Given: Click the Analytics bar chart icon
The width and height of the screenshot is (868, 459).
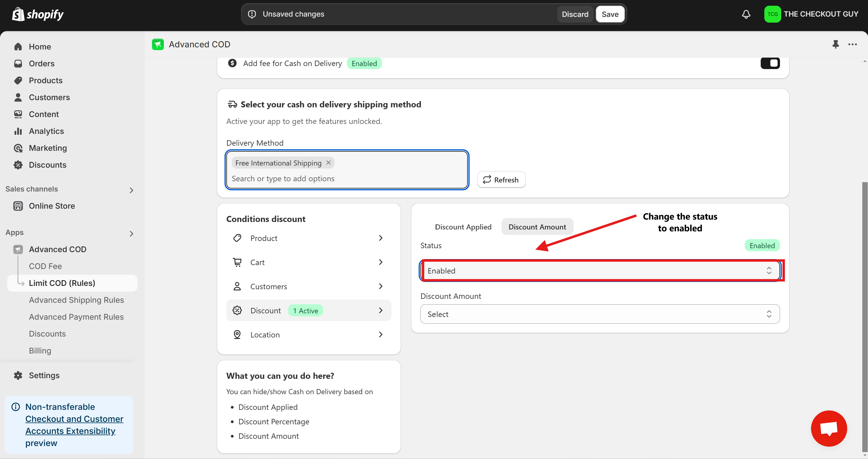Looking at the screenshot, I should [18, 131].
